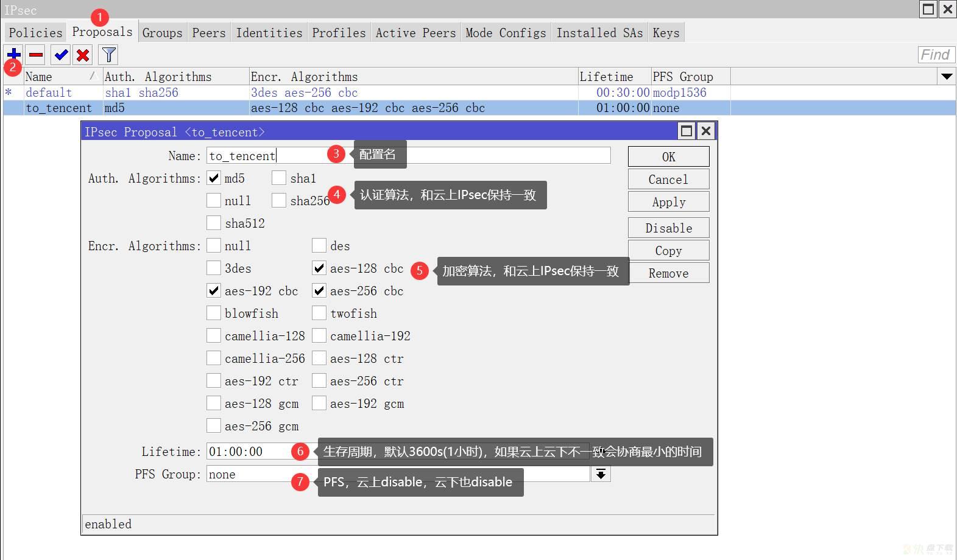Maximize the IPsec main window
957x560 pixels.
tap(928, 9)
